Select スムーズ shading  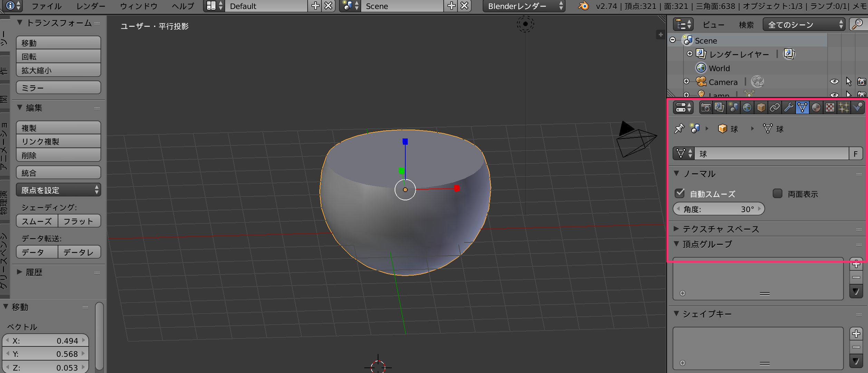coord(37,221)
